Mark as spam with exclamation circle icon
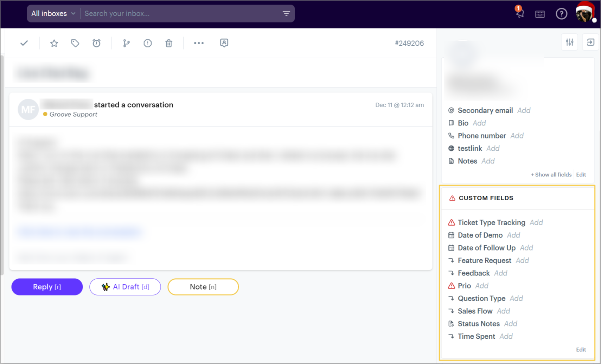601x364 pixels. click(x=148, y=43)
